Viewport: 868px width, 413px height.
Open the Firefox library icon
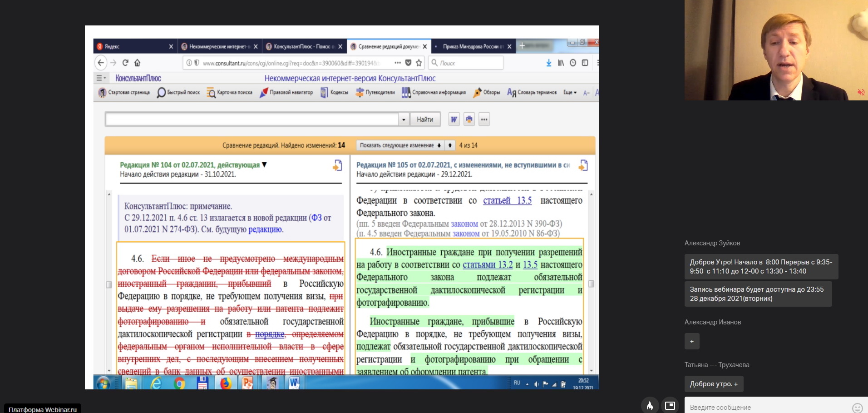tap(561, 63)
